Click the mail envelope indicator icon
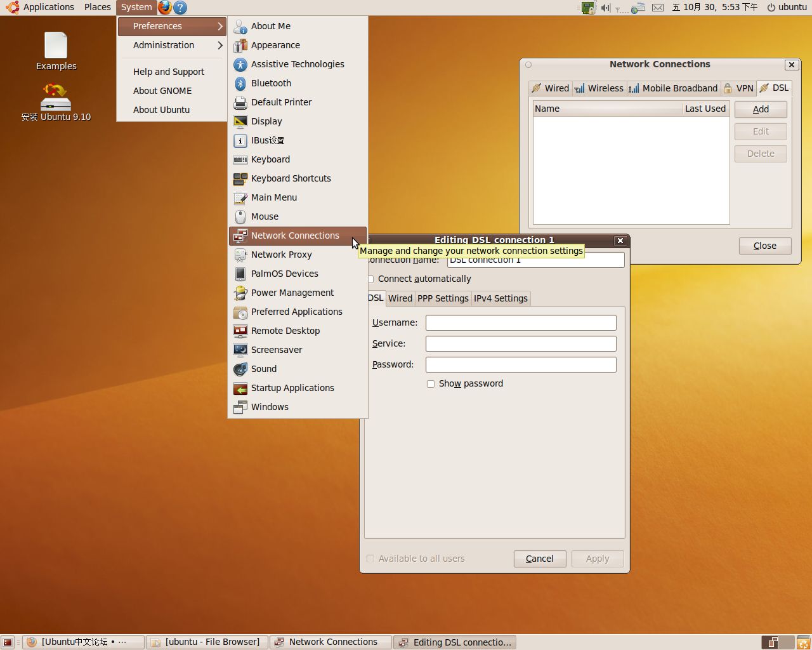The image size is (812, 650). 658,8
